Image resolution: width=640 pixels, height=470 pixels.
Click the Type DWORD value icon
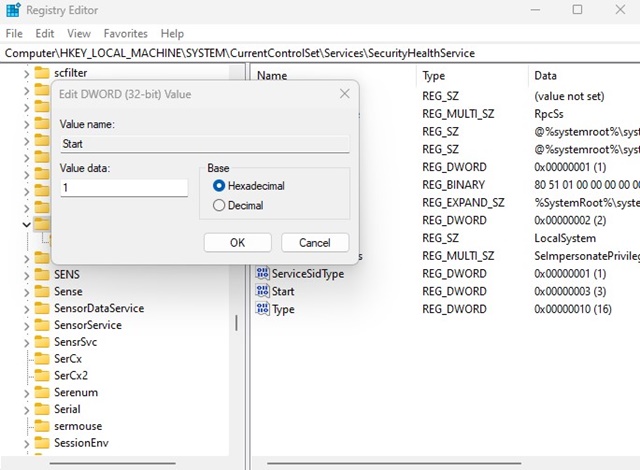pos(262,309)
